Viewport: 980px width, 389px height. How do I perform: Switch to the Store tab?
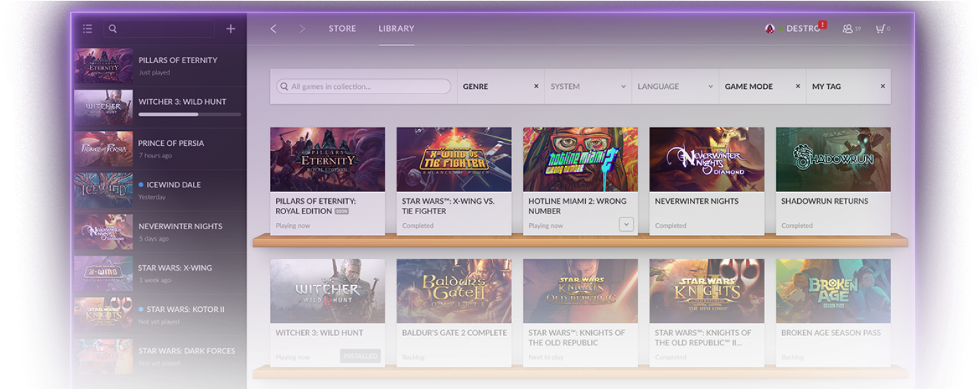tap(342, 29)
